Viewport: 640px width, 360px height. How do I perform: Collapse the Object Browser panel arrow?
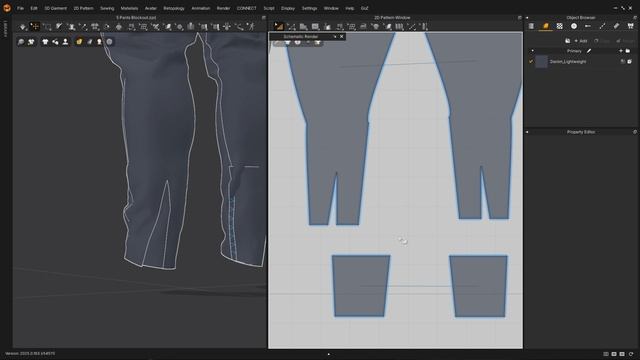[527, 18]
